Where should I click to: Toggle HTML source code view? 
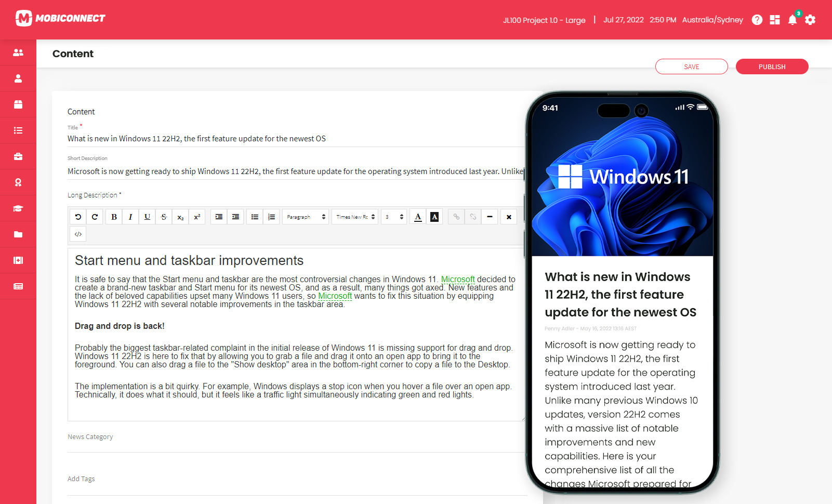(x=78, y=234)
